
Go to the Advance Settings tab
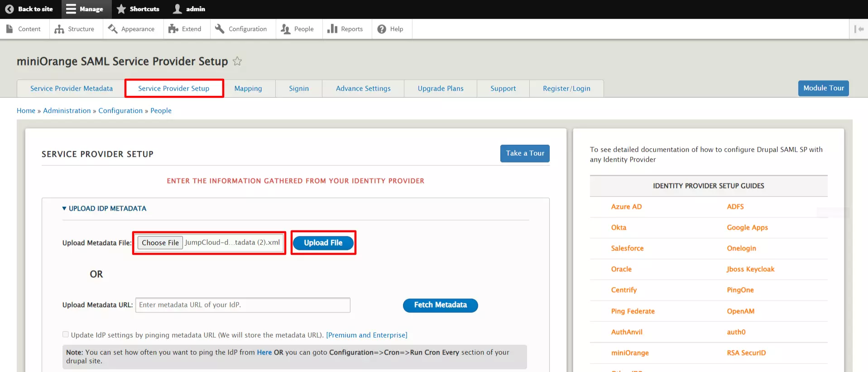(363, 89)
